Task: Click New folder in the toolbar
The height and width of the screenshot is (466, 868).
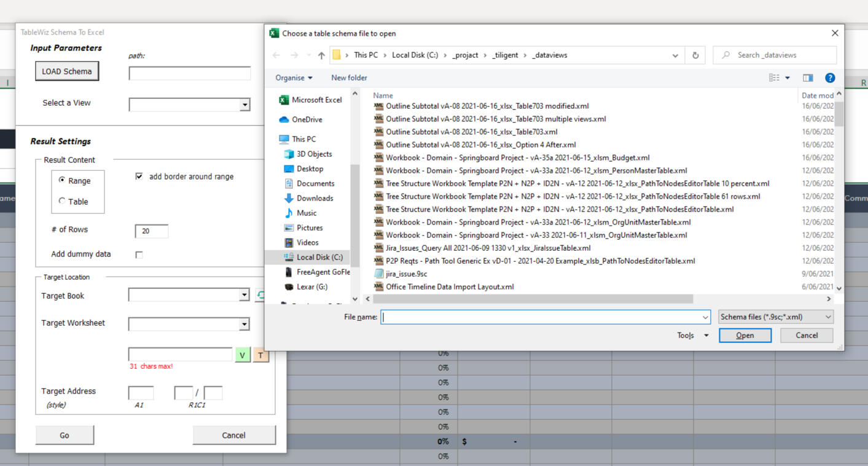Action: [x=349, y=78]
